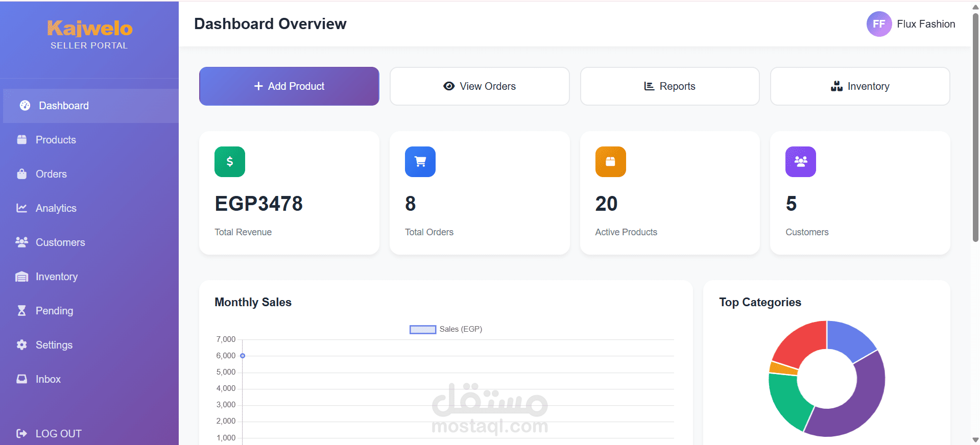980x445 pixels.
Task: Click the blue cart Total Orders icon
Action: (x=420, y=162)
